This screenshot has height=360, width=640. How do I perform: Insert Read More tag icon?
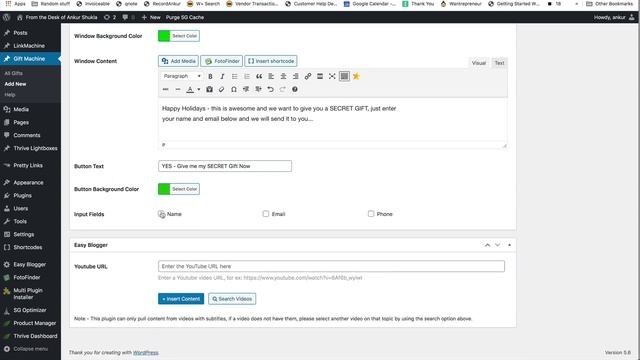point(320,76)
